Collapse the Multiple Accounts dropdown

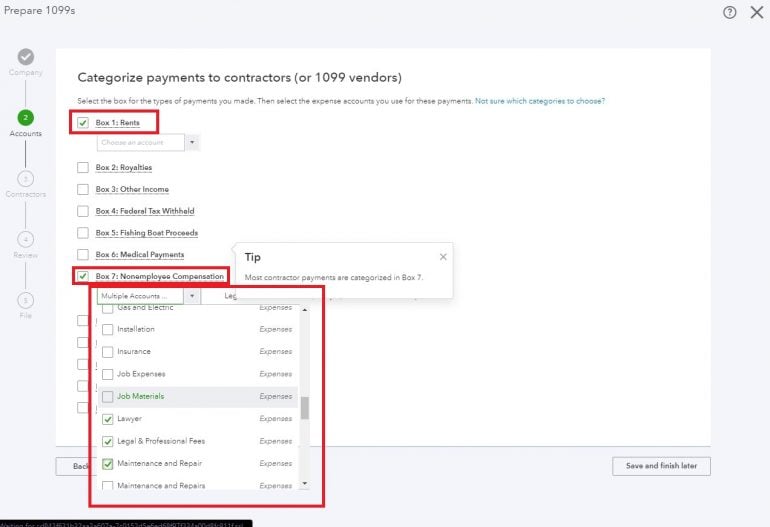(190, 296)
